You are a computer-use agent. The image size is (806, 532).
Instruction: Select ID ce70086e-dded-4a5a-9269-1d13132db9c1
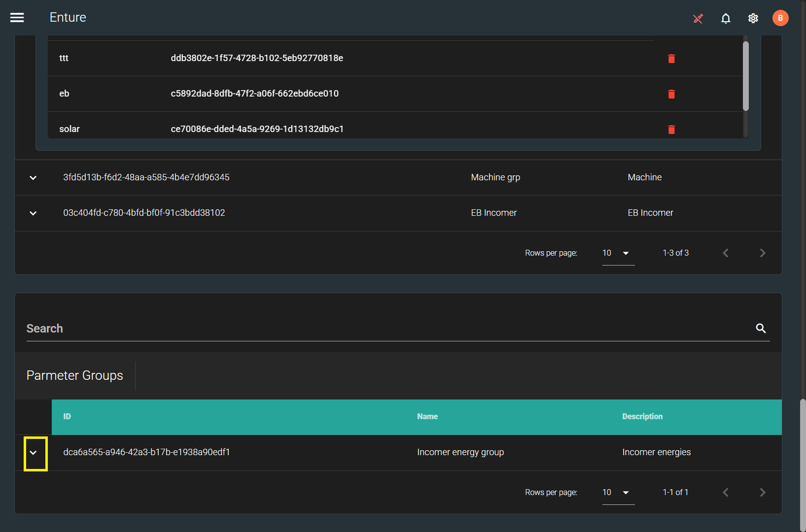tap(257, 129)
